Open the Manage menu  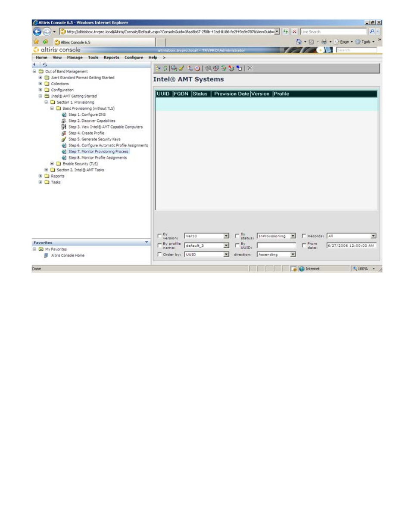click(75, 57)
